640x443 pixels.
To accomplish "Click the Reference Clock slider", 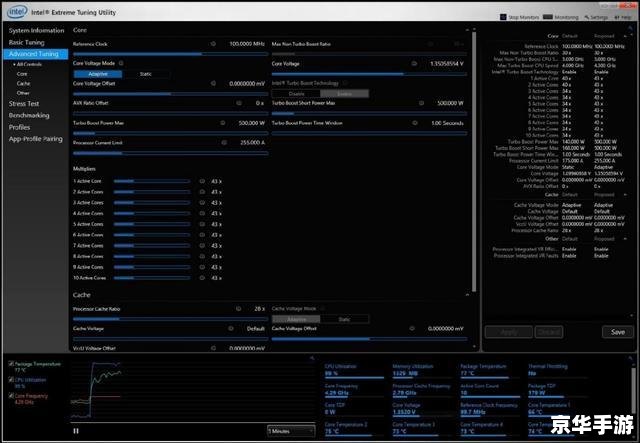I will (171, 53).
